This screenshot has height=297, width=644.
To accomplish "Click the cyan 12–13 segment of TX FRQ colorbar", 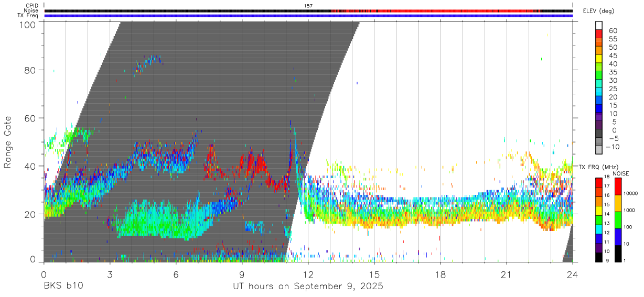I will point(599,229).
